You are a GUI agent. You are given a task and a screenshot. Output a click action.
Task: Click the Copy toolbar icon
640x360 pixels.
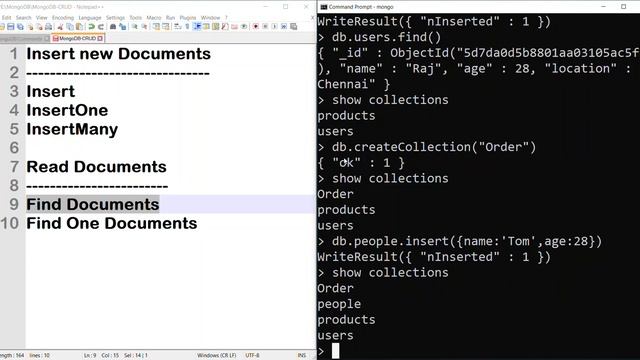(x=70, y=27)
